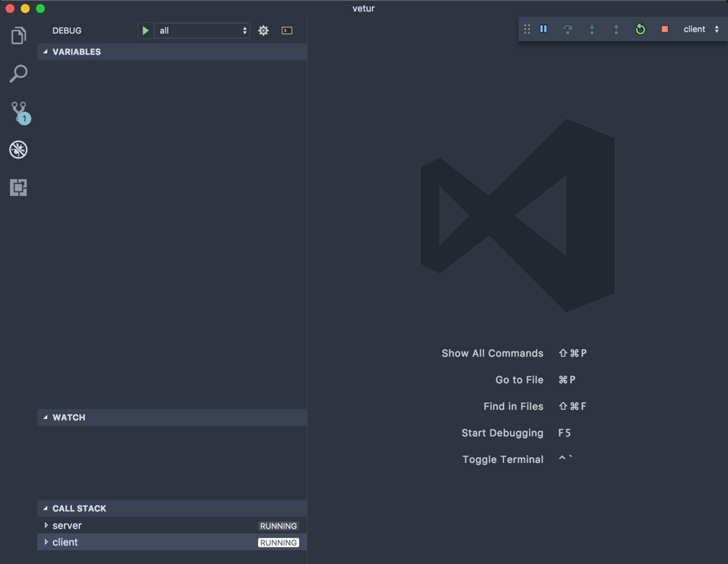Collapse the CALL STACK section

(x=172, y=509)
